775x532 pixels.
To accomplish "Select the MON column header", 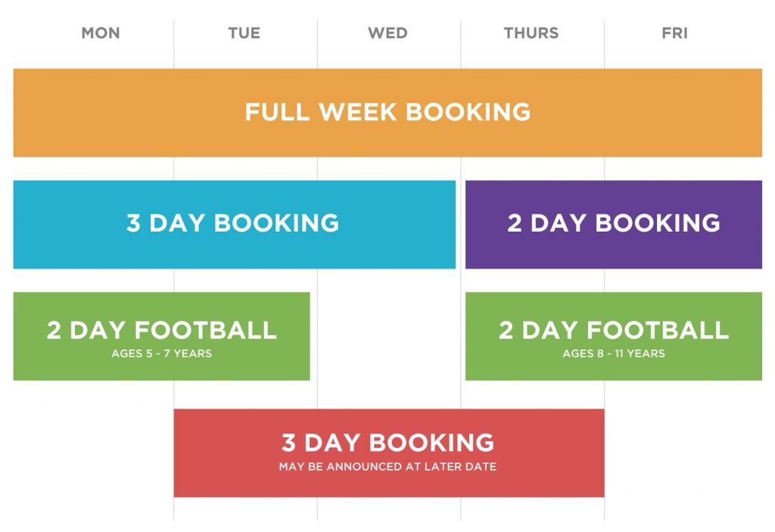I will pos(101,33).
